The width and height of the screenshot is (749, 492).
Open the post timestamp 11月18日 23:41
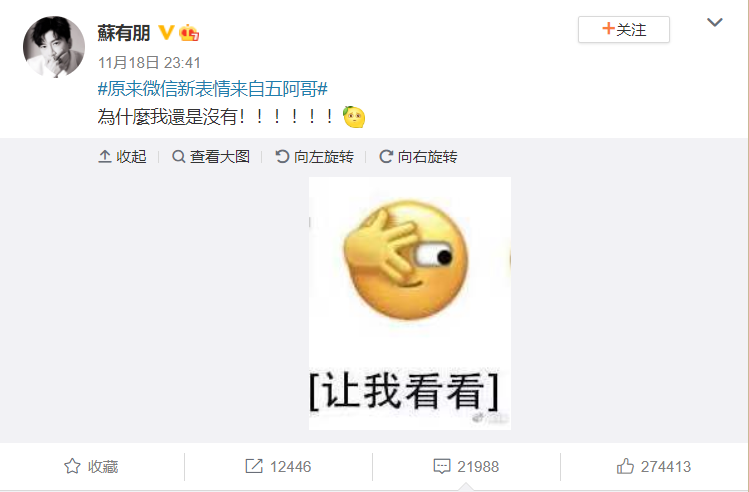[149, 63]
